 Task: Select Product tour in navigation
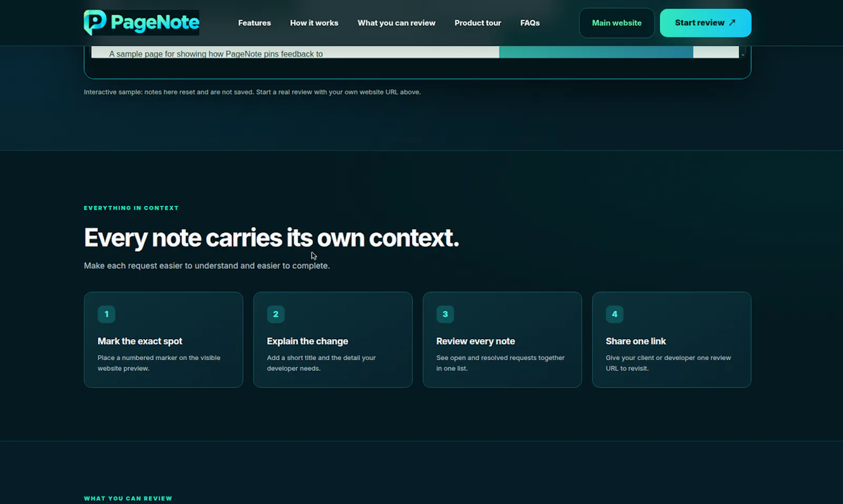[478, 23]
